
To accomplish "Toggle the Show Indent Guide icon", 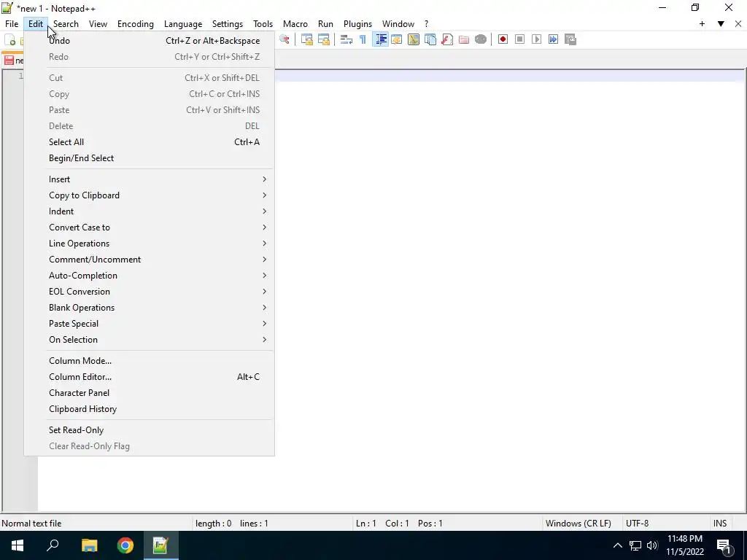I will 380,39.
